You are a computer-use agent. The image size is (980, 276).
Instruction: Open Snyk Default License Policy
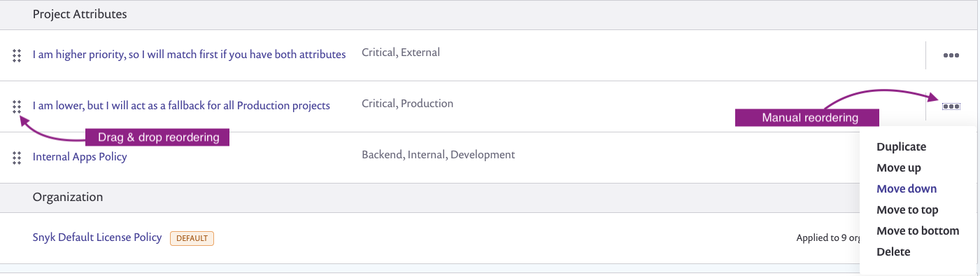(x=97, y=237)
